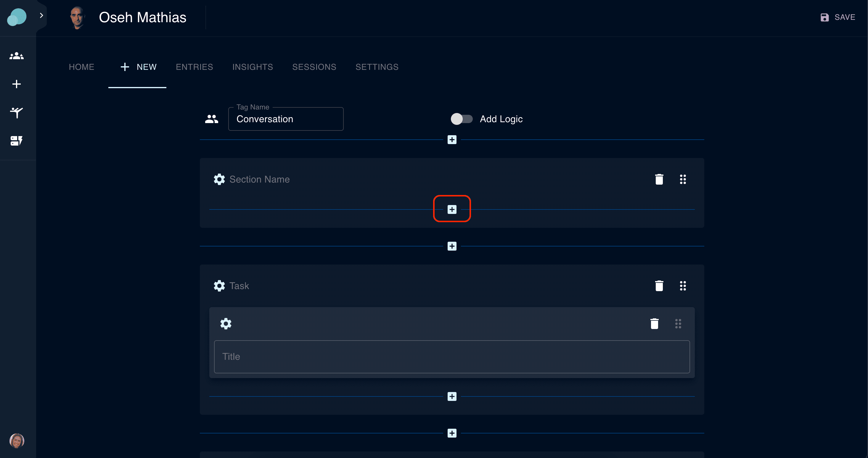The height and width of the screenshot is (458, 868).
Task: Click the yoga/activity icon in sidebar
Action: (17, 112)
